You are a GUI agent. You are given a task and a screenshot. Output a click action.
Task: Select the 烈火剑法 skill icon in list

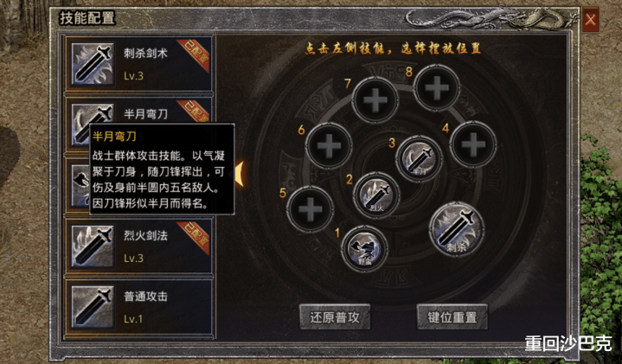(x=93, y=247)
